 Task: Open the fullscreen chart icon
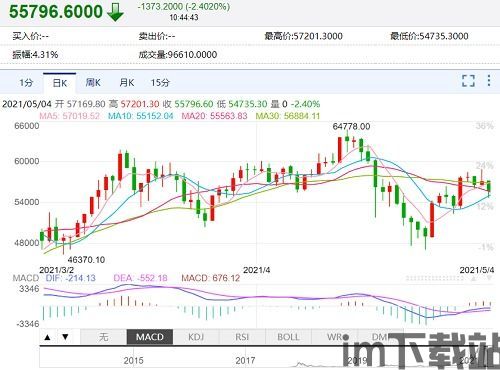pos(468,81)
